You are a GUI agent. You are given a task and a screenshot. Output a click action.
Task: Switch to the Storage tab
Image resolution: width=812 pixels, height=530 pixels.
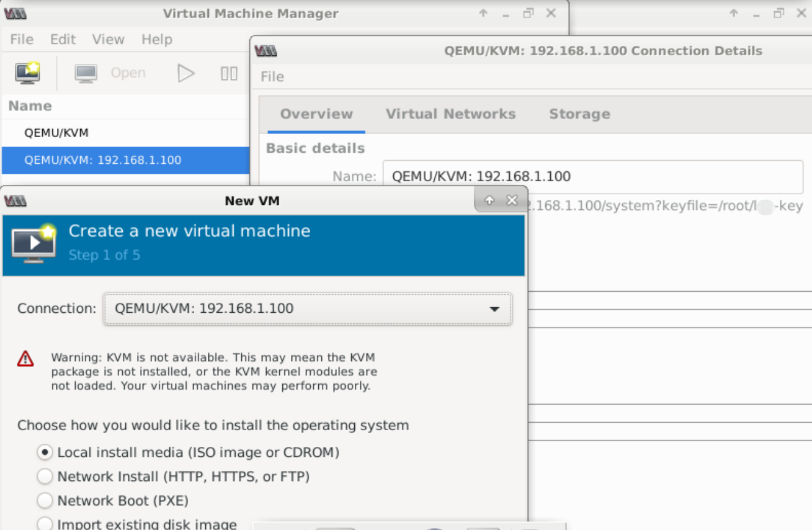click(x=579, y=114)
